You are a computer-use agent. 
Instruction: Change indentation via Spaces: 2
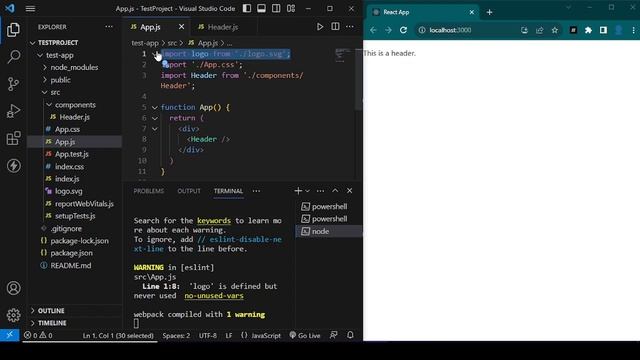coord(176,336)
